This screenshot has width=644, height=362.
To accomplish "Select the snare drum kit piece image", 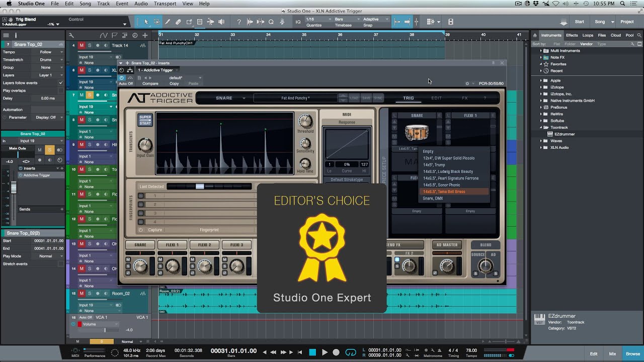I will [417, 133].
